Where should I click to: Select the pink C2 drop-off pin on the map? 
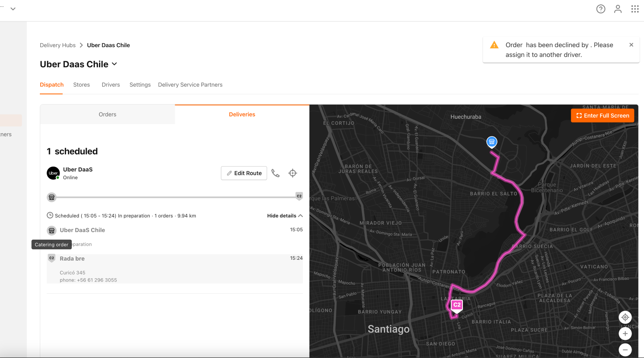(x=457, y=306)
